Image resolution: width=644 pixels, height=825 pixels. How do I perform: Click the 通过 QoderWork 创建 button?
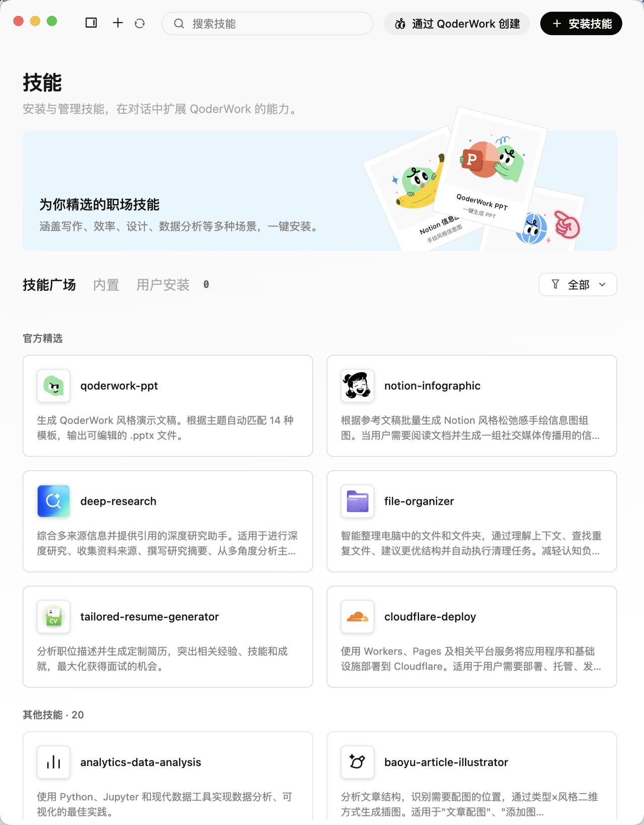point(457,24)
